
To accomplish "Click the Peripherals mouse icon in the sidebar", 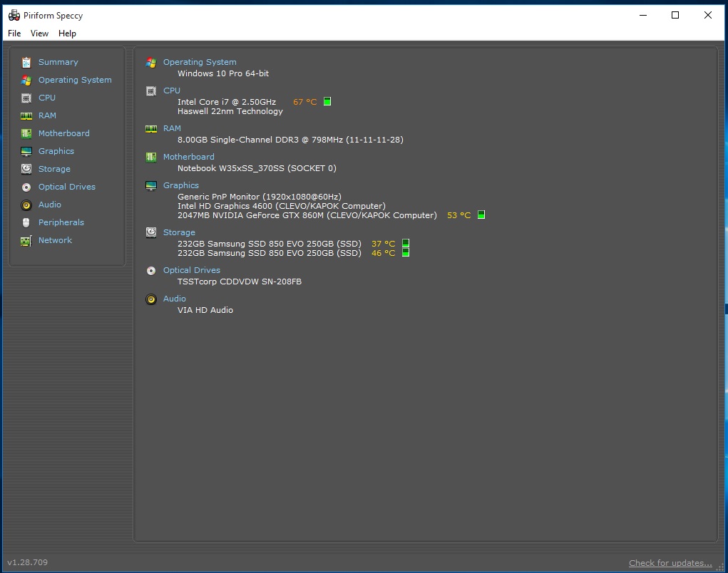I will (x=26, y=222).
